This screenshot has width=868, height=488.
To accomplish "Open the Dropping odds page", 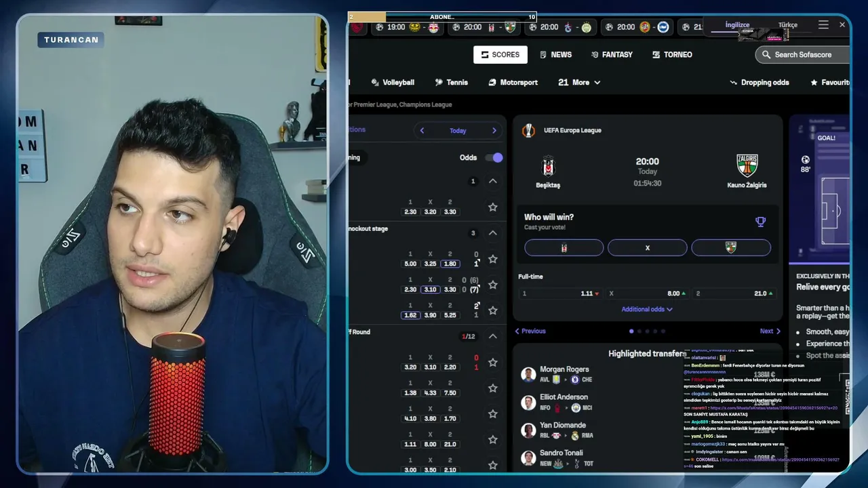I will click(759, 83).
